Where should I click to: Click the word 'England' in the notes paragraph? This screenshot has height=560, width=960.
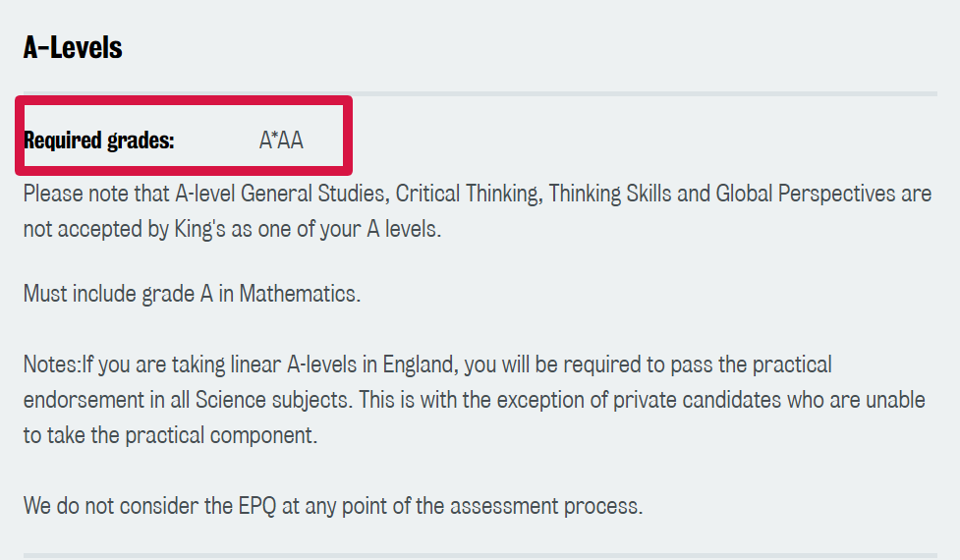click(420, 364)
